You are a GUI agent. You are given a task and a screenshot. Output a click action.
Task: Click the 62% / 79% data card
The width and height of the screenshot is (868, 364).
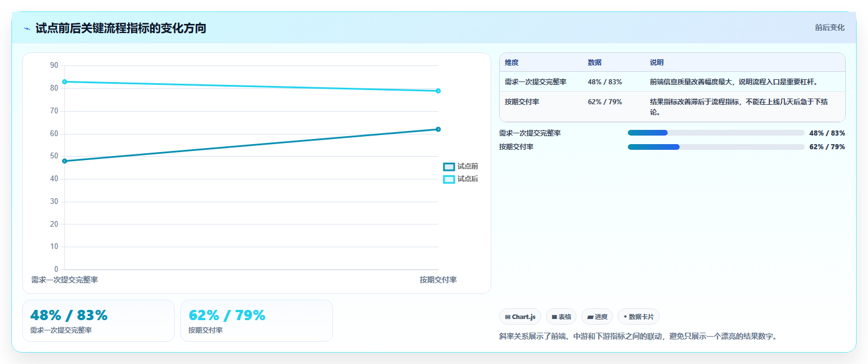(257, 321)
